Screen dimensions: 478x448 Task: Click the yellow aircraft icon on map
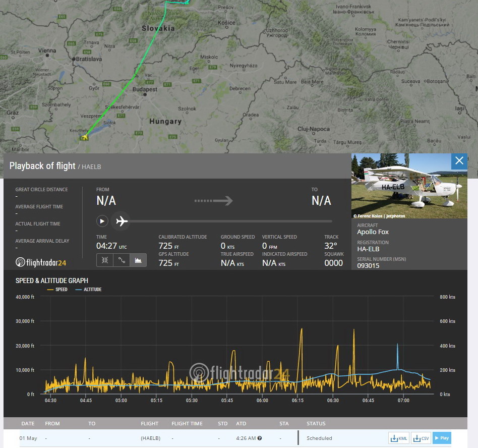click(x=84, y=137)
